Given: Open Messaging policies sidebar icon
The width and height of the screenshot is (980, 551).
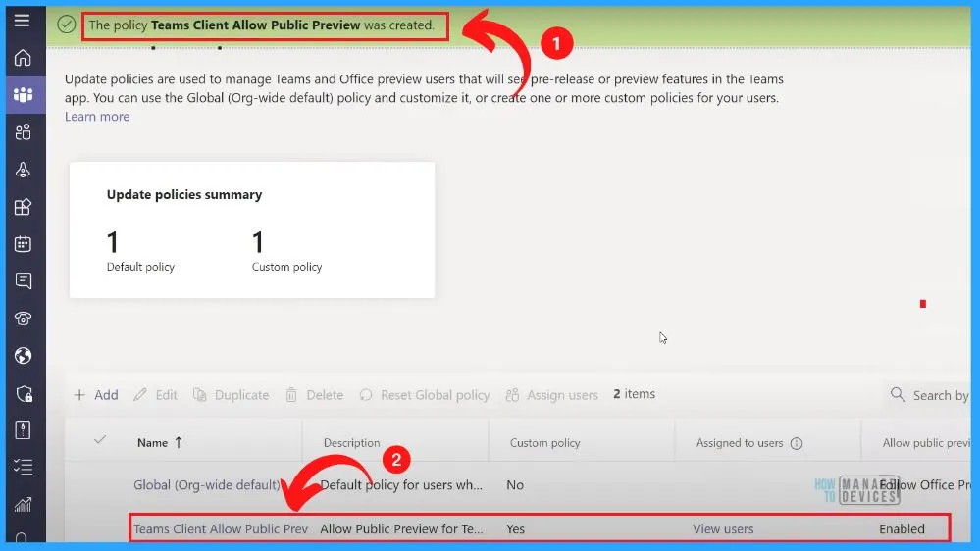Looking at the screenshot, I should coord(24,281).
